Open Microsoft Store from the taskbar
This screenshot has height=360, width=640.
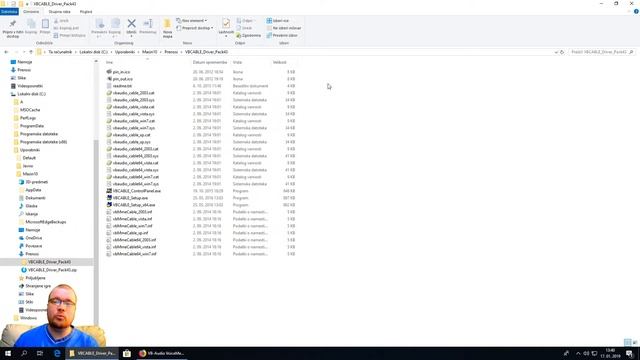(x=127, y=353)
